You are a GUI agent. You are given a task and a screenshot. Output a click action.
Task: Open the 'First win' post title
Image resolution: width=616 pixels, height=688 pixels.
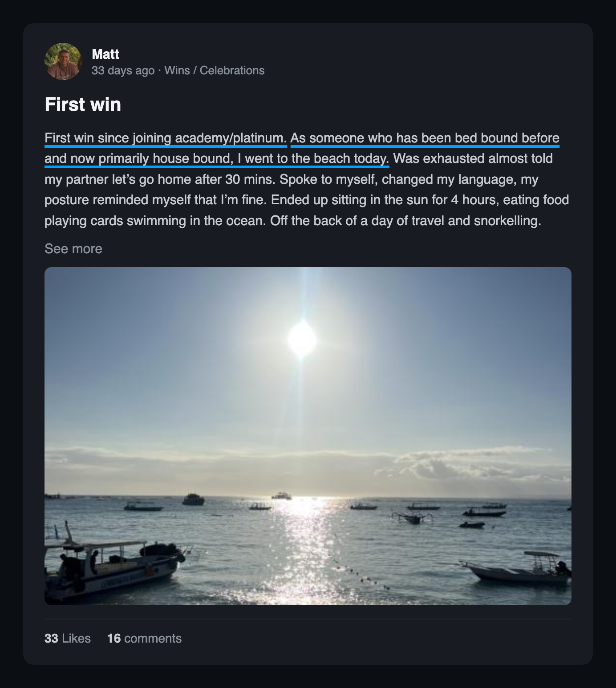pyautogui.click(x=83, y=104)
